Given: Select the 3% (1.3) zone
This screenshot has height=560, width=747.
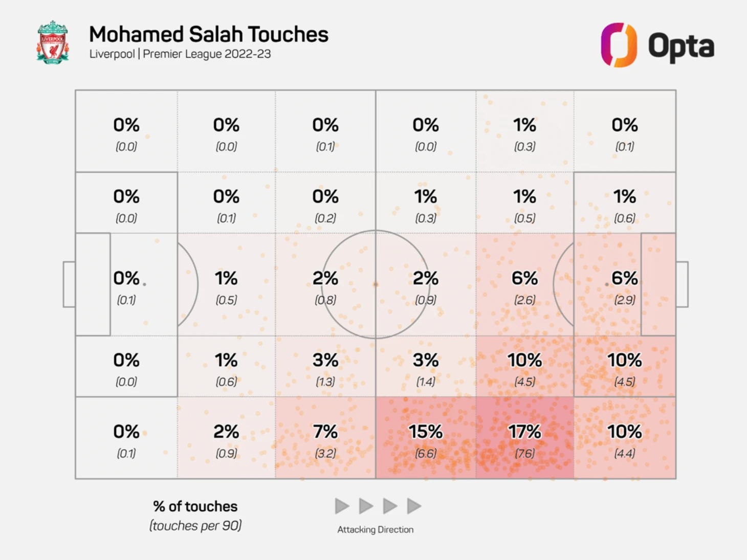Looking at the screenshot, I should tap(325, 366).
